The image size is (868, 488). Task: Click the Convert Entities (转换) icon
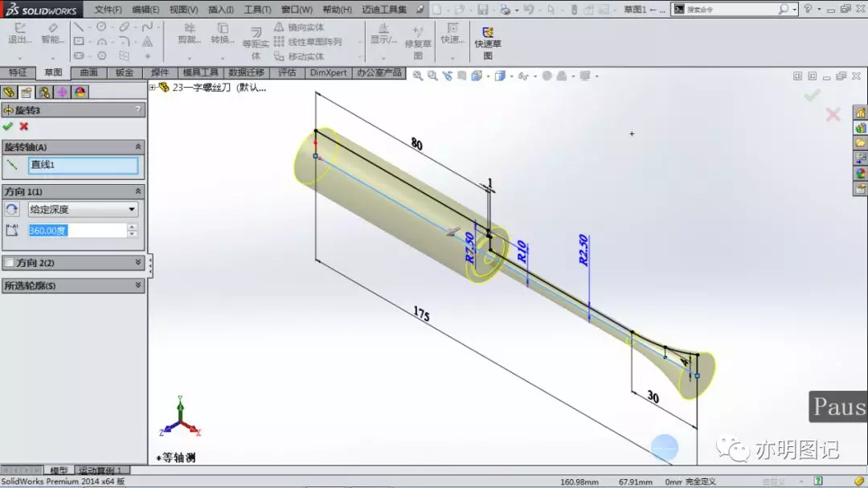pyautogui.click(x=223, y=28)
